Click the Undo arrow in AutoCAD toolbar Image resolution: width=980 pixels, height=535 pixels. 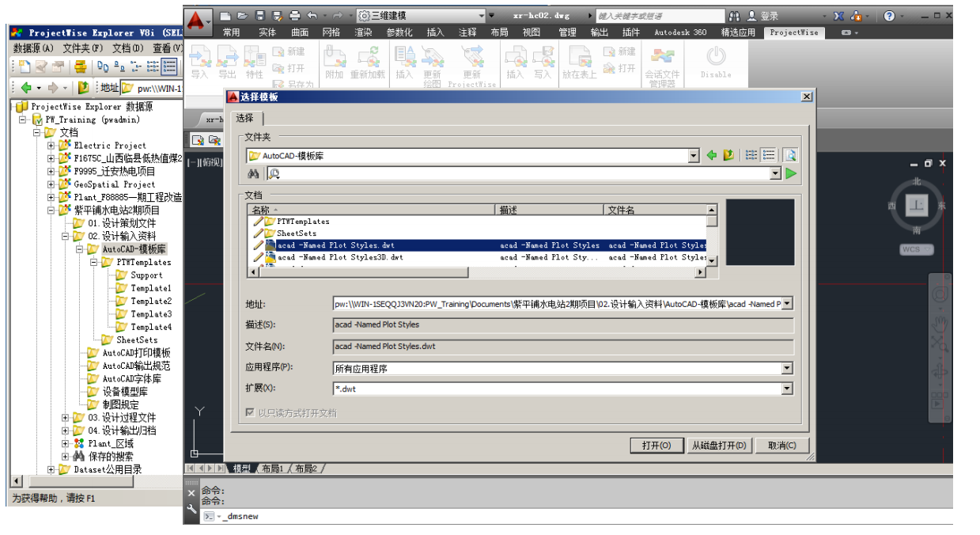(x=312, y=16)
